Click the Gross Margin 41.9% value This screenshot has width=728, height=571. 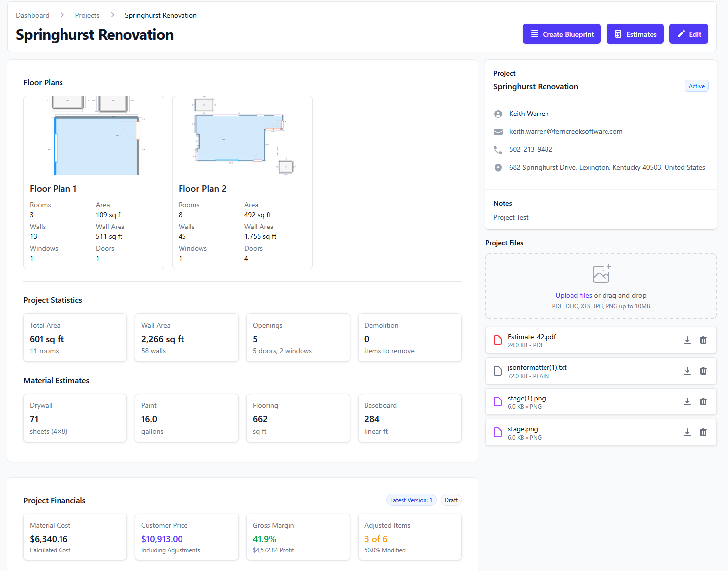point(264,539)
